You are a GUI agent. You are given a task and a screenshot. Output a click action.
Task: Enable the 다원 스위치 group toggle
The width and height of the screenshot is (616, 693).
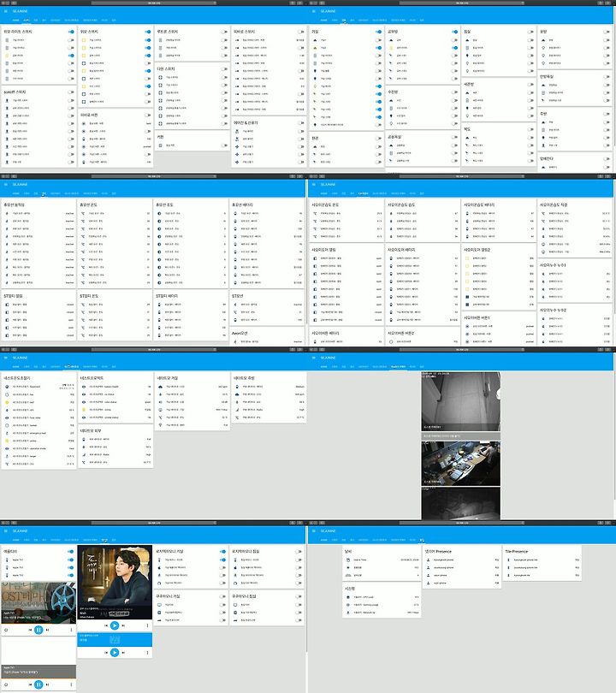(224, 69)
